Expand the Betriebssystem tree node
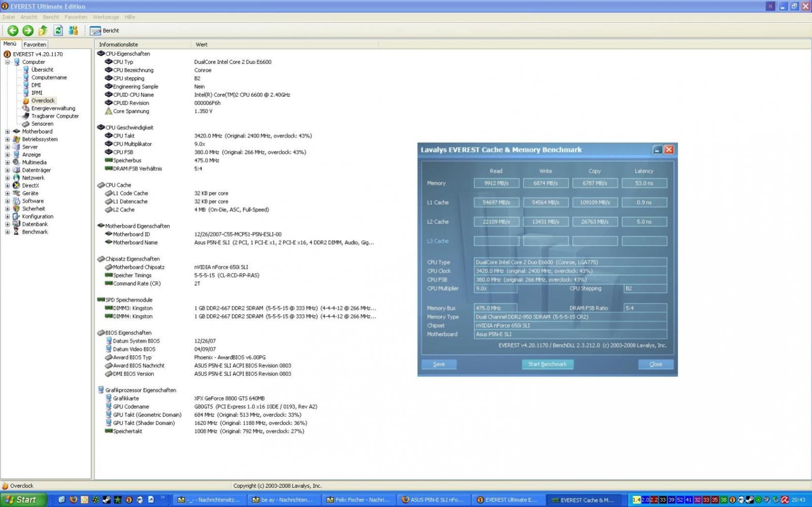Screen dimensions: 812x507 (x=7, y=139)
